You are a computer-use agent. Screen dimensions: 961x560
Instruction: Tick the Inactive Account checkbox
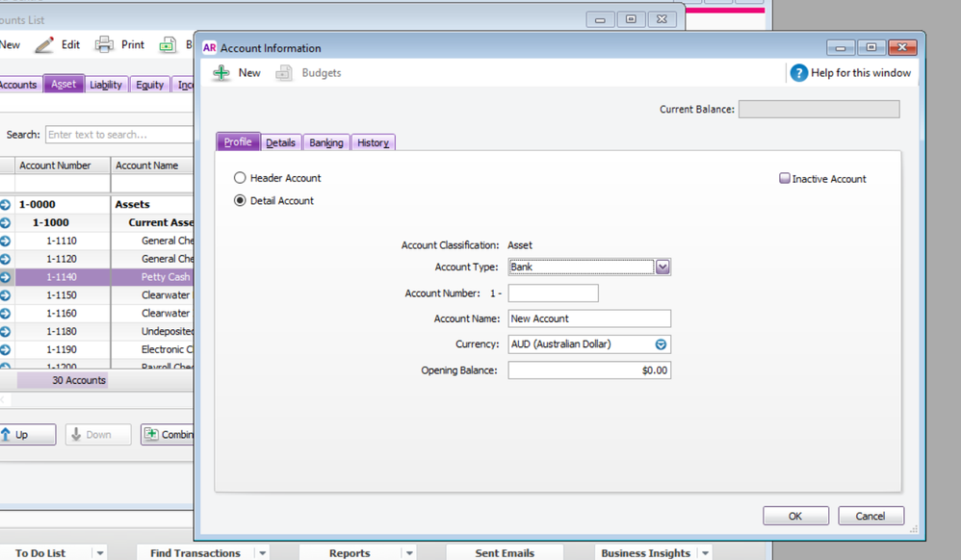785,179
